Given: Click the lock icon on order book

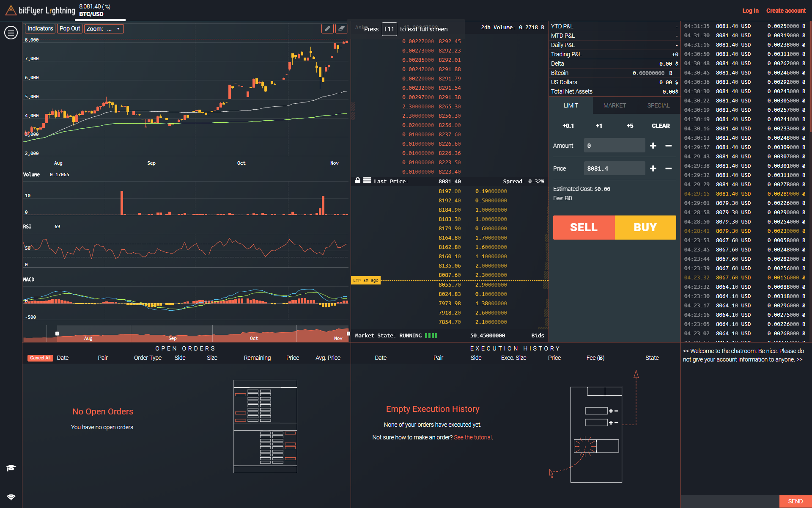Looking at the screenshot, I should (x=357, y=181).
